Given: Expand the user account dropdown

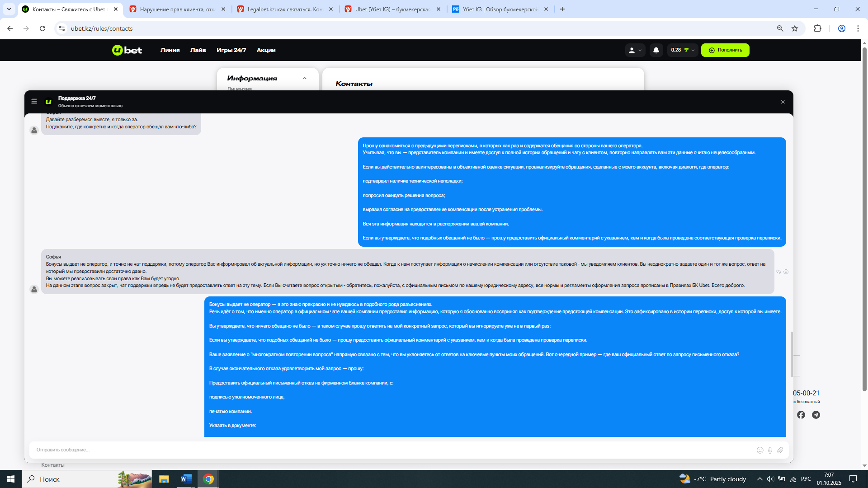Looking at the screenshot, I should pyautogui.click(x=635, y=50).
